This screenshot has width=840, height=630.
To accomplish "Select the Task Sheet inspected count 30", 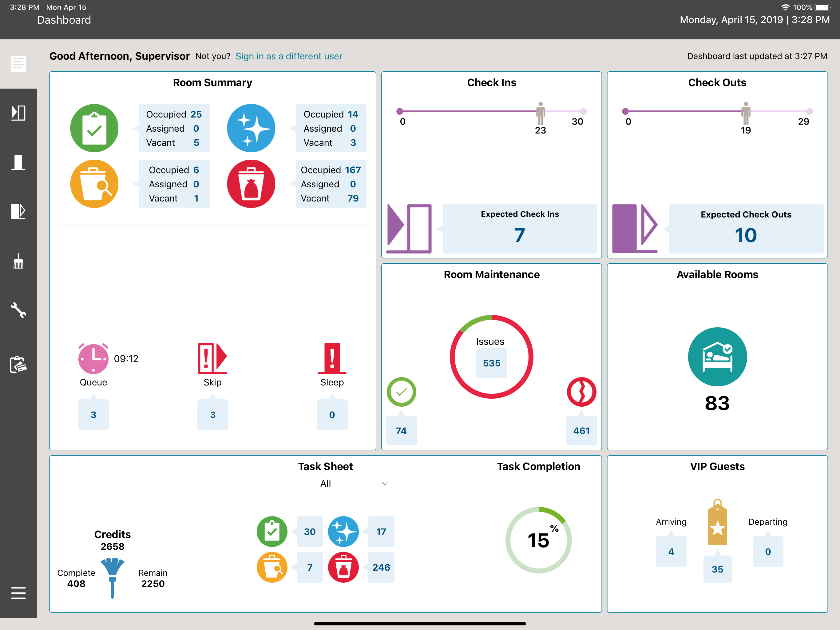I will point(310,532).
